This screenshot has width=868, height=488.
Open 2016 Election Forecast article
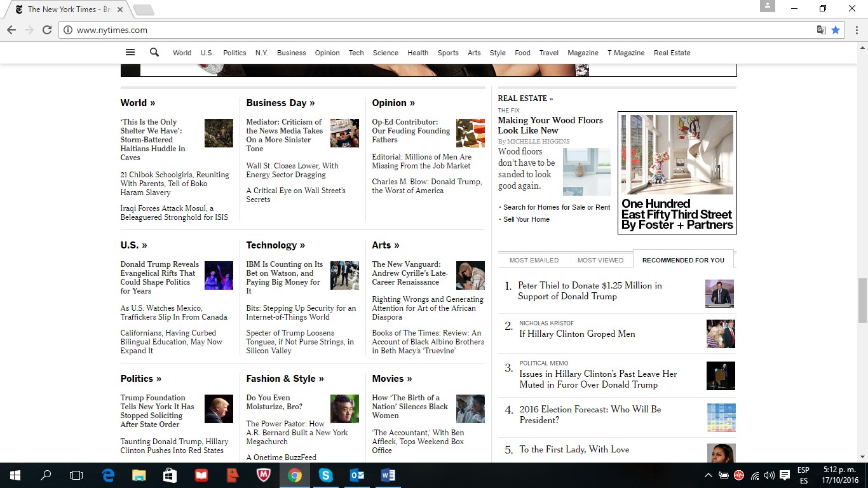590,415
